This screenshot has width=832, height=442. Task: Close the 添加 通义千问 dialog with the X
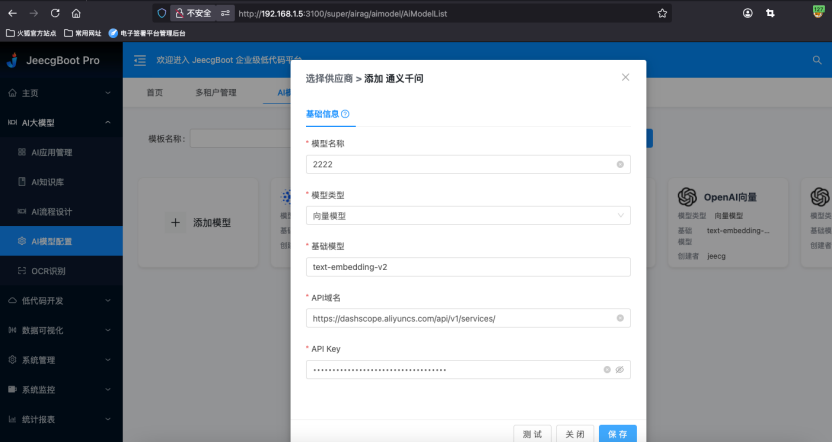pyautogui.click(x=626, y=77)
